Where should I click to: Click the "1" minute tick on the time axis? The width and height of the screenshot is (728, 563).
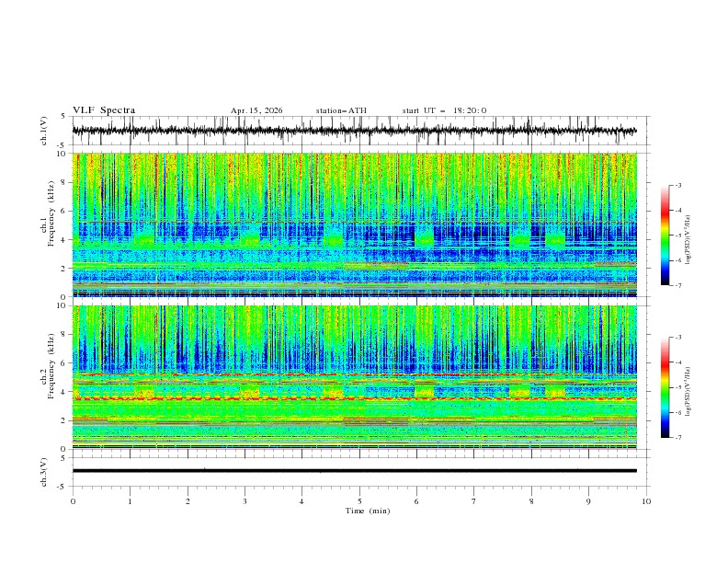[x=130, y=501]
